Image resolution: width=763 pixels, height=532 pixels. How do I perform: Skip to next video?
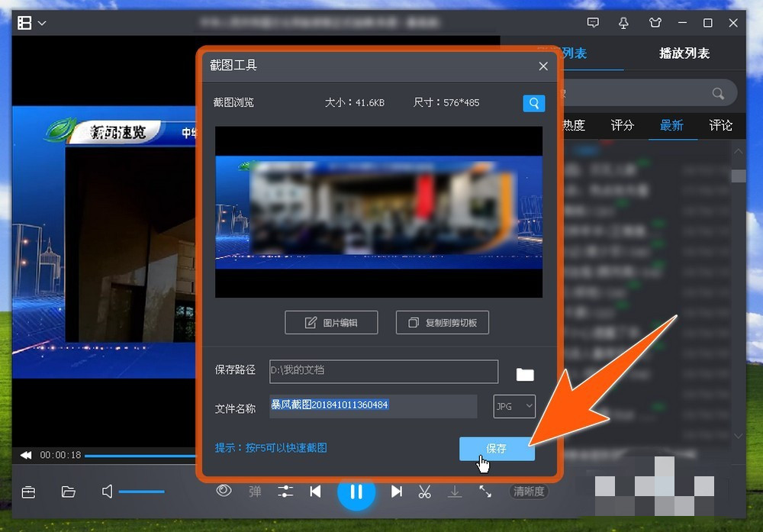[x=397, y=492]
